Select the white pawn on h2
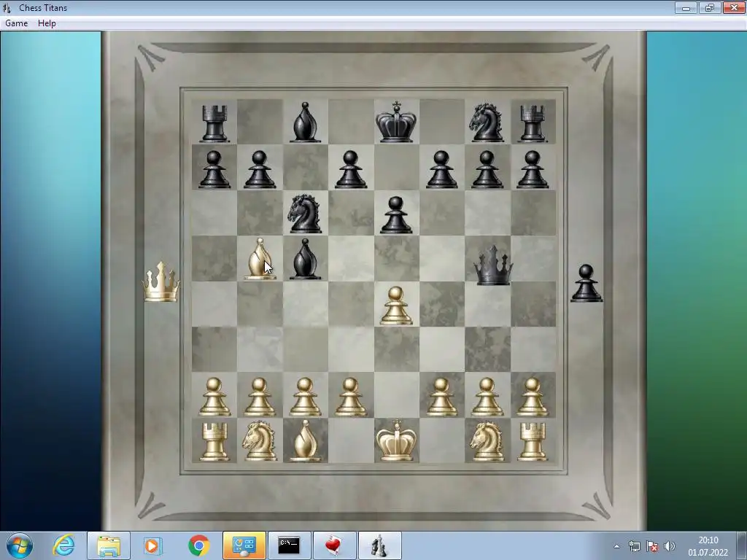This screenshot has width=747, height=560. [x=532, y=397]
